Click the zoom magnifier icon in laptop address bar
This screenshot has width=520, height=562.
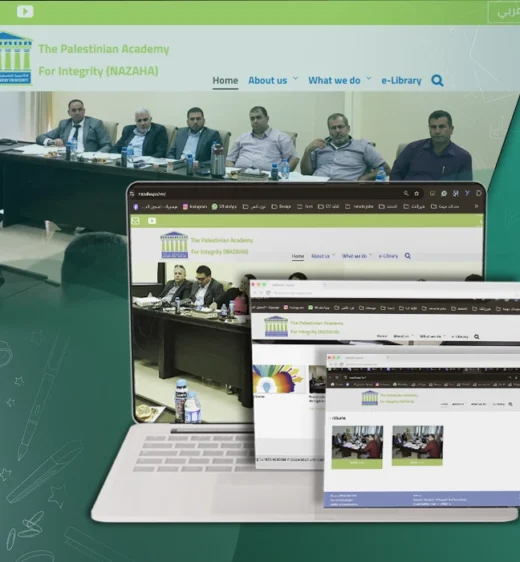point(406,194)
